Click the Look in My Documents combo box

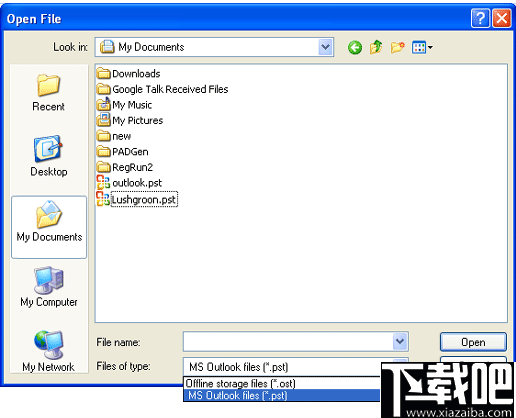pyautogui.click(x=214, y=47)
